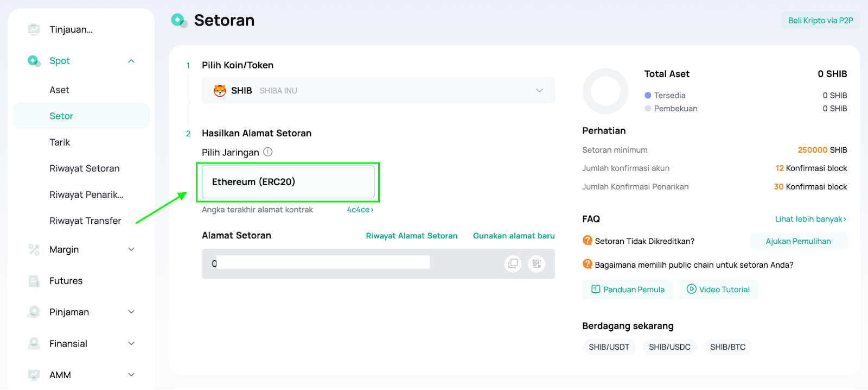Click the question icon for Setoran Tidak Dikreditkan
The width and height of the screenshot is (868, 390).
(x=587, y=241)
